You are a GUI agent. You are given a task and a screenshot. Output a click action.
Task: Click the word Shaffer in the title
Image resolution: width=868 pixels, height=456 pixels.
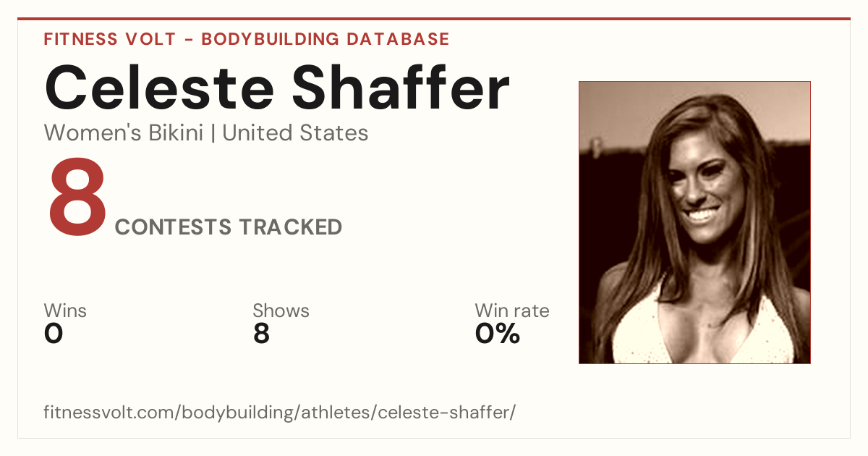[x=401, y=88]
